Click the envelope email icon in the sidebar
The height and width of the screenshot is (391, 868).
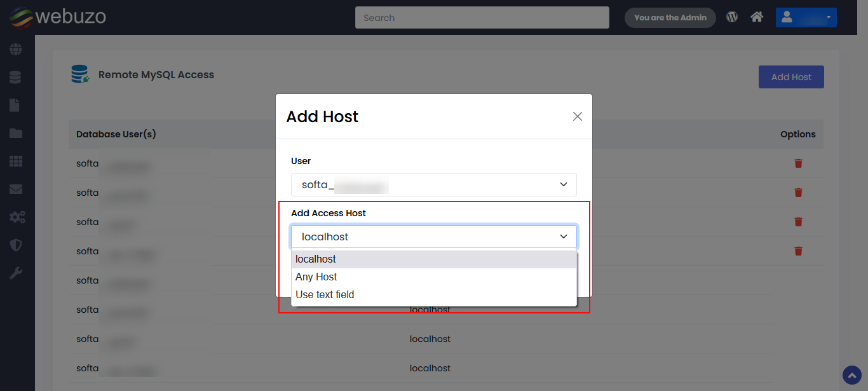coord(15,189)
